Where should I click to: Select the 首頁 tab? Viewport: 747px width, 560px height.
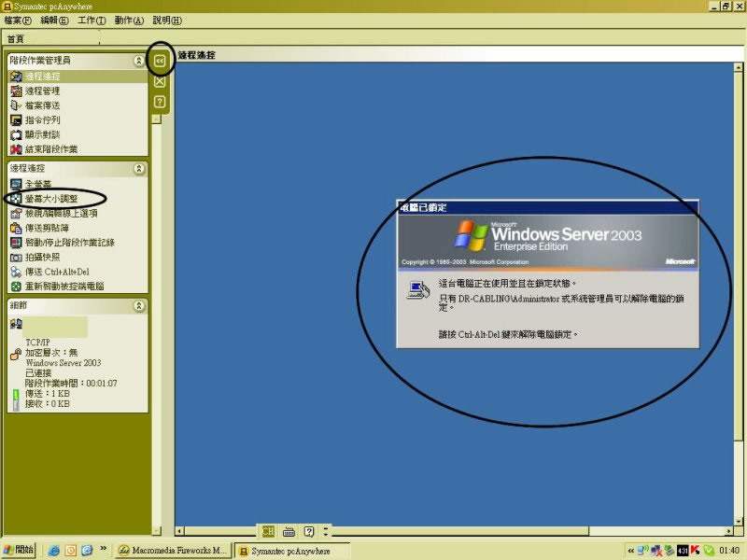15,39
